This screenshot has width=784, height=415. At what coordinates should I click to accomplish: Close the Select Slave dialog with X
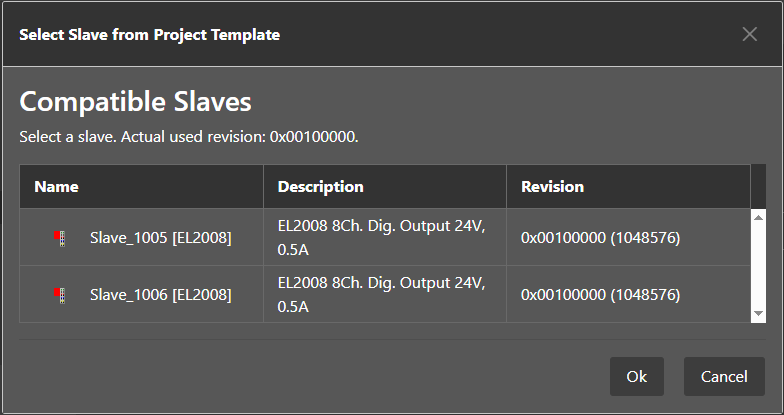[749, 34]
